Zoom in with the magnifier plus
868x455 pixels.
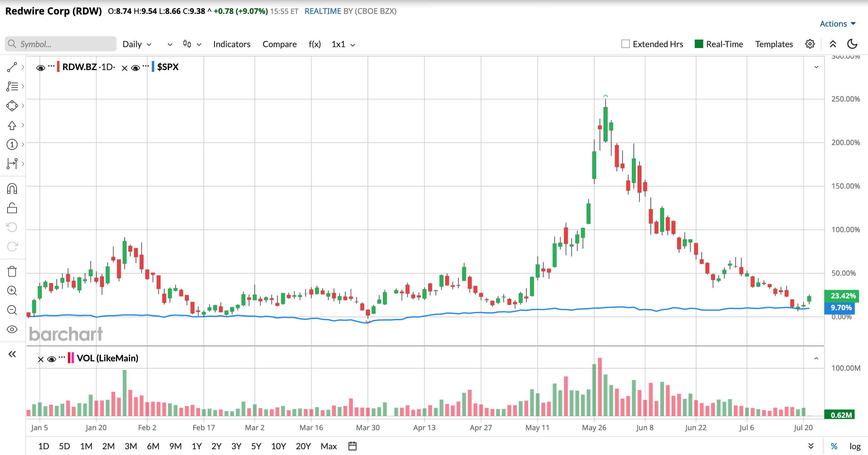tap(12, 290)
